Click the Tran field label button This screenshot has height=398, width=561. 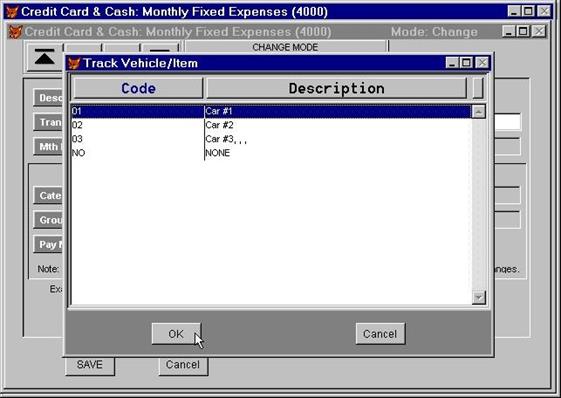click(x=49, y=122)
